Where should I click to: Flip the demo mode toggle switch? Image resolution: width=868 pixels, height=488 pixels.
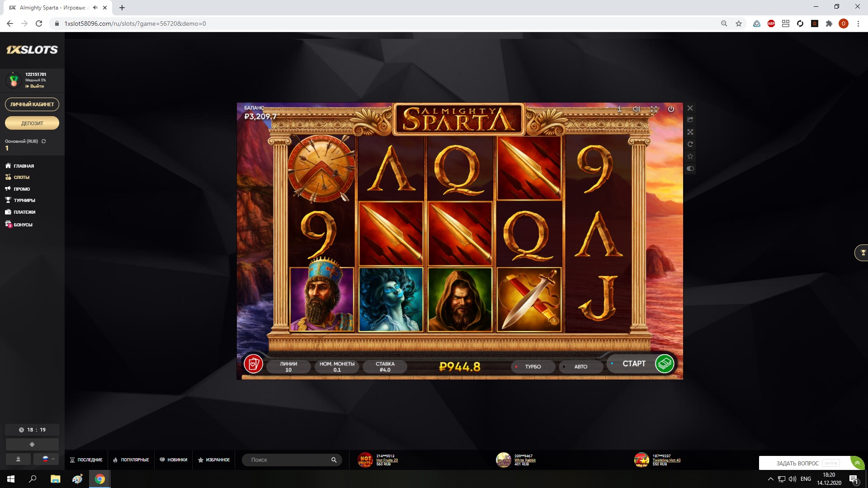pyautogui.click(x=690, y=169)
